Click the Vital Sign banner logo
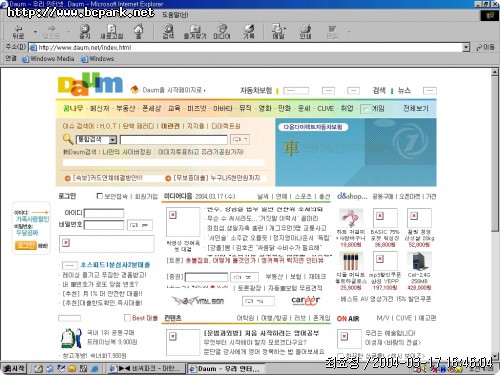Viewport: 500px width, 375px height. [x=198, y=301]
